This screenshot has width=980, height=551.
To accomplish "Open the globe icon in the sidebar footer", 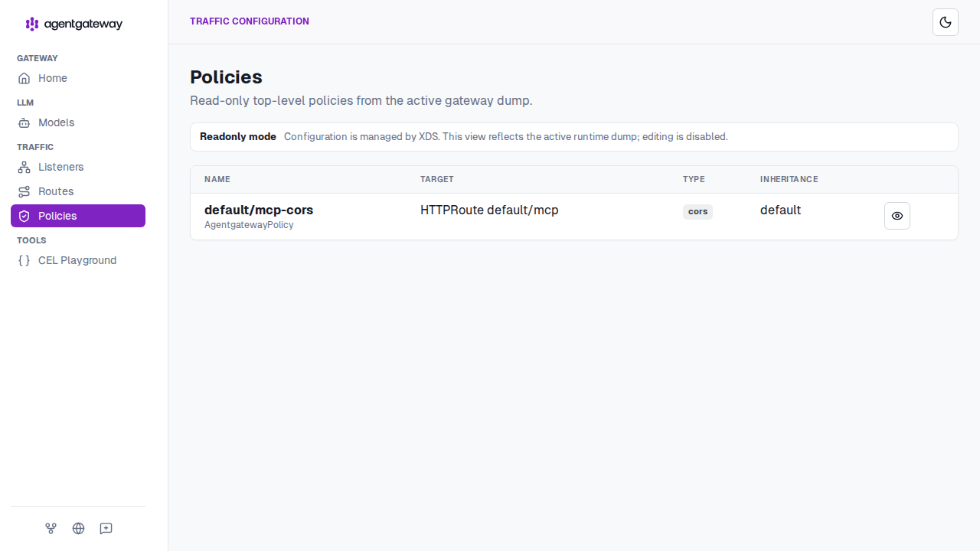I will [x=78, y=528].
